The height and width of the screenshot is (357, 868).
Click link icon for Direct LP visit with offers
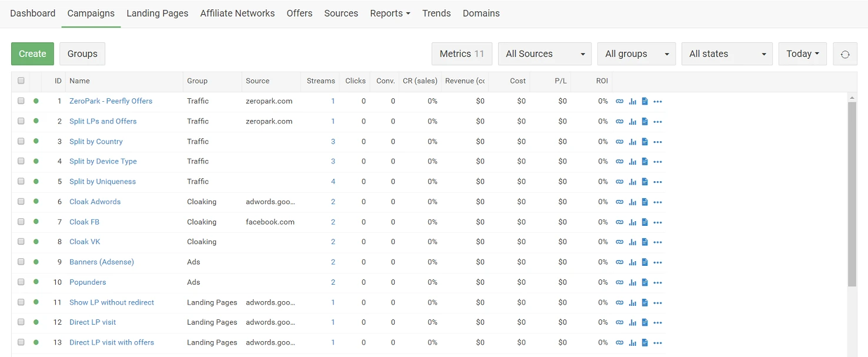[x=619, y=343]
